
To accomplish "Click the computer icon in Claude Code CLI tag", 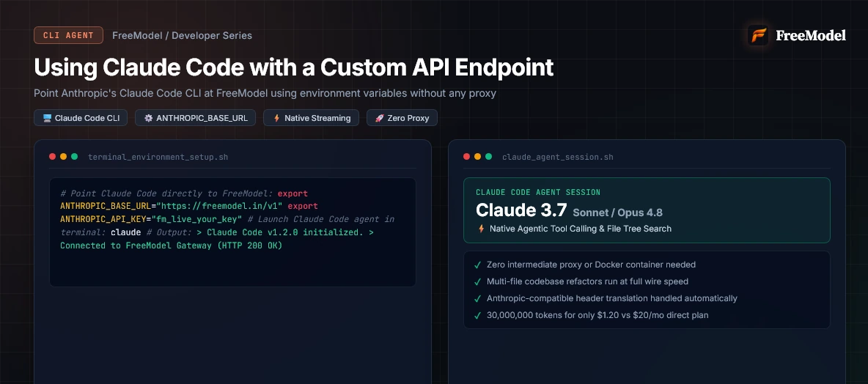I will pos(47,118).
